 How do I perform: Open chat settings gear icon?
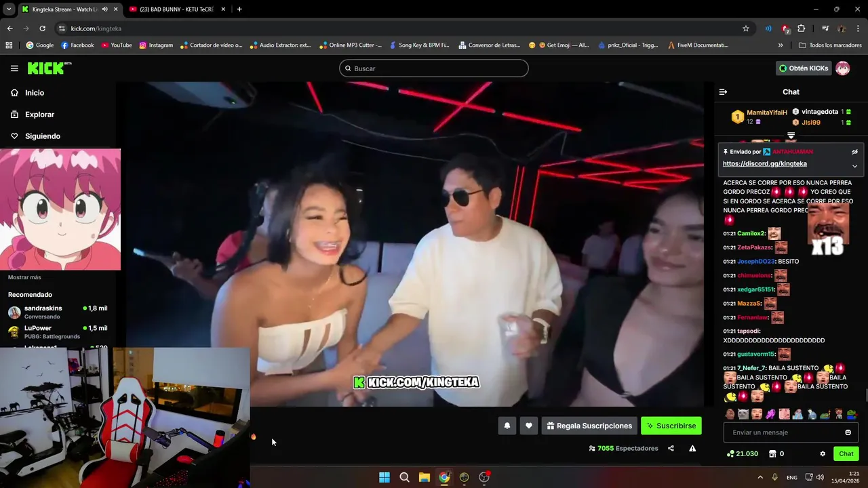coord(823,454)
